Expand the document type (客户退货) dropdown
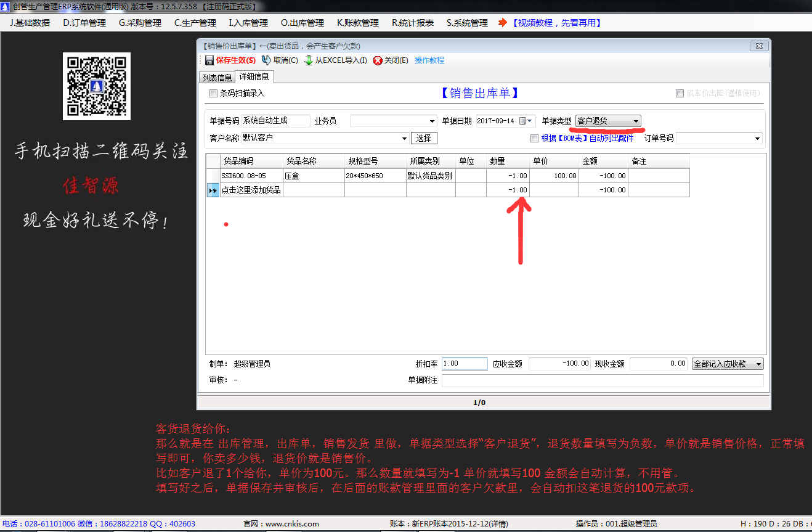The image size is (812, 532). (x=636, y=121)
